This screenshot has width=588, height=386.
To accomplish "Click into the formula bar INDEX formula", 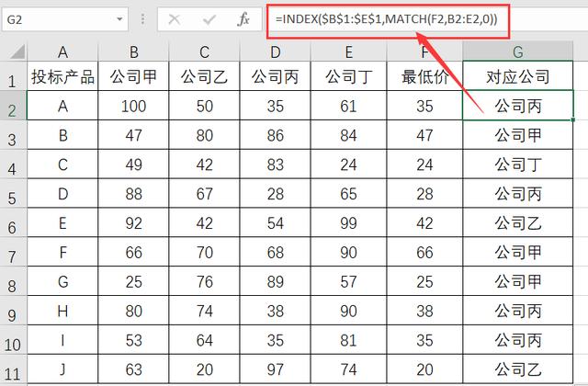I will coord(387,18).
